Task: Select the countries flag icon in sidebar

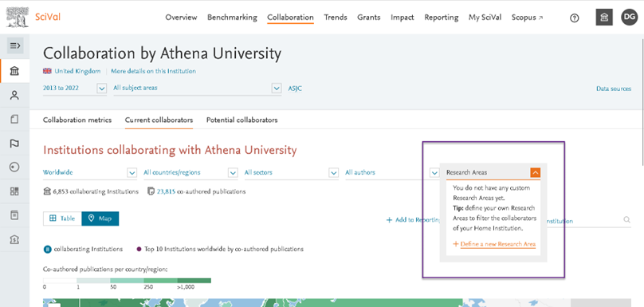Action: [15, 143]
